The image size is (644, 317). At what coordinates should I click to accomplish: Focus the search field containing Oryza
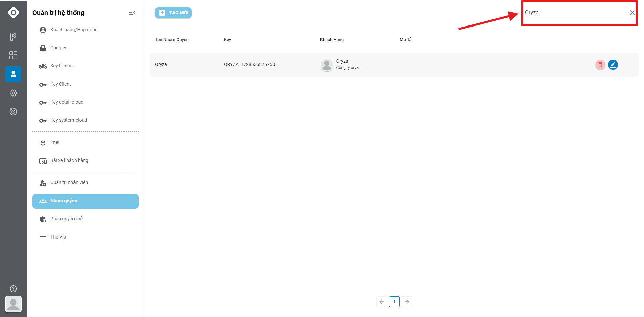coord(575,13)
